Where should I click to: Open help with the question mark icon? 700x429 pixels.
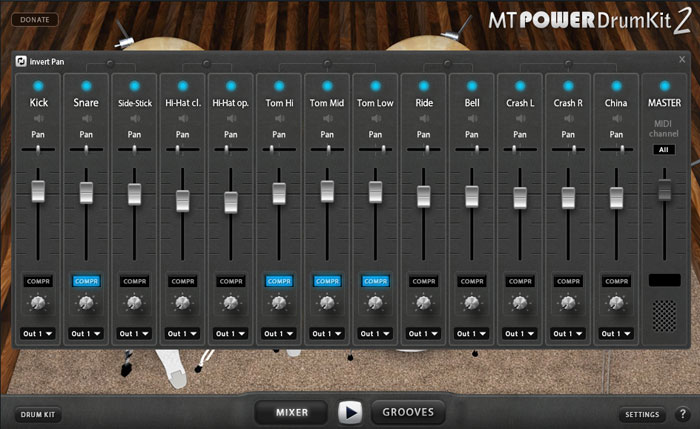tap(682, 414)
